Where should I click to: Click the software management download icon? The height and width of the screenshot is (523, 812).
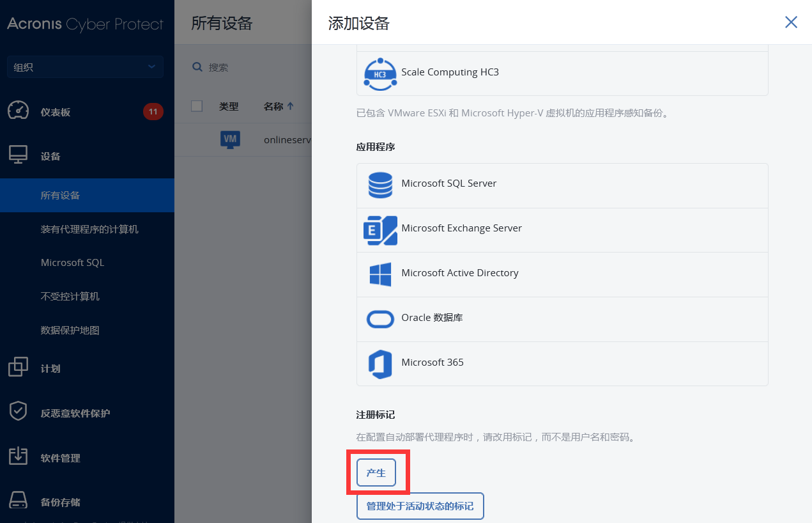pos(18,456)
